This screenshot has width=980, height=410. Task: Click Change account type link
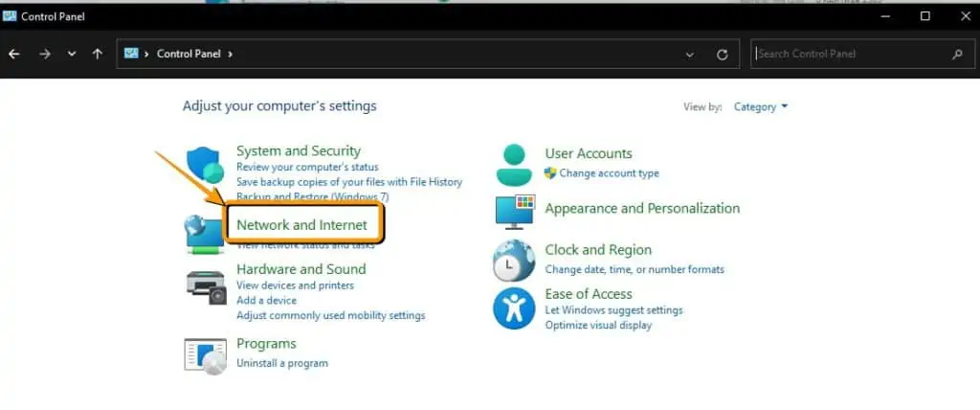coord(609,173)
